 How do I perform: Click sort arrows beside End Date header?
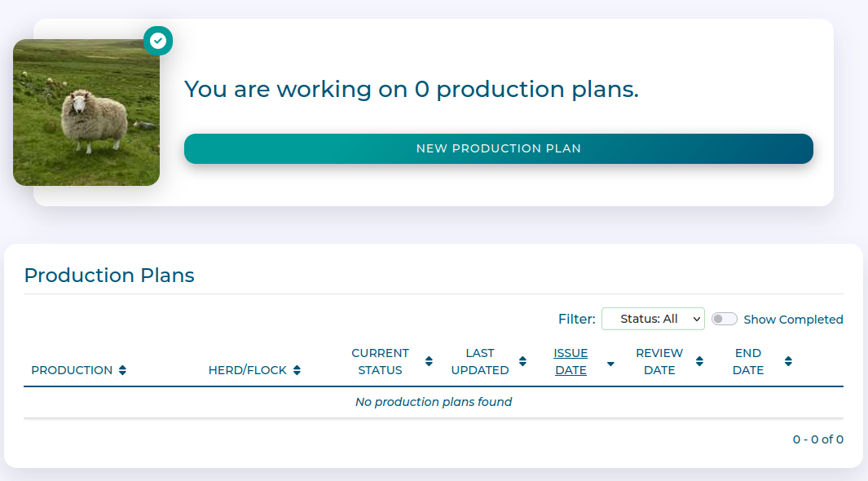[788, 362]
